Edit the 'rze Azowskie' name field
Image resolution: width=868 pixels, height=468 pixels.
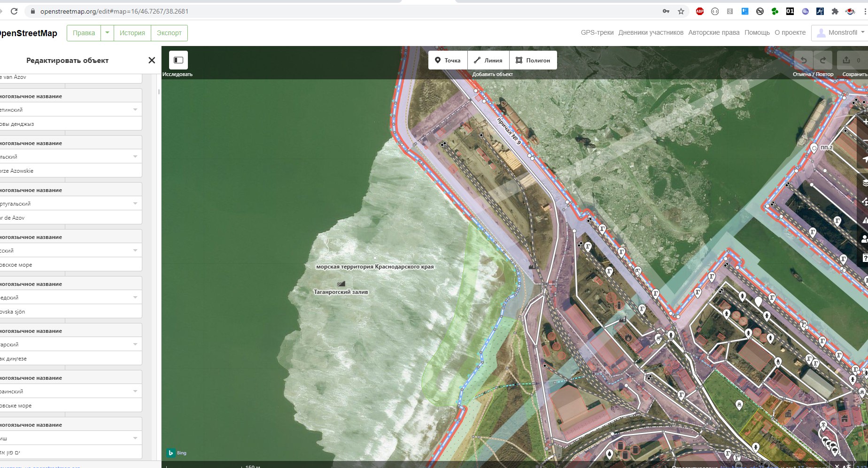(70, 170)
